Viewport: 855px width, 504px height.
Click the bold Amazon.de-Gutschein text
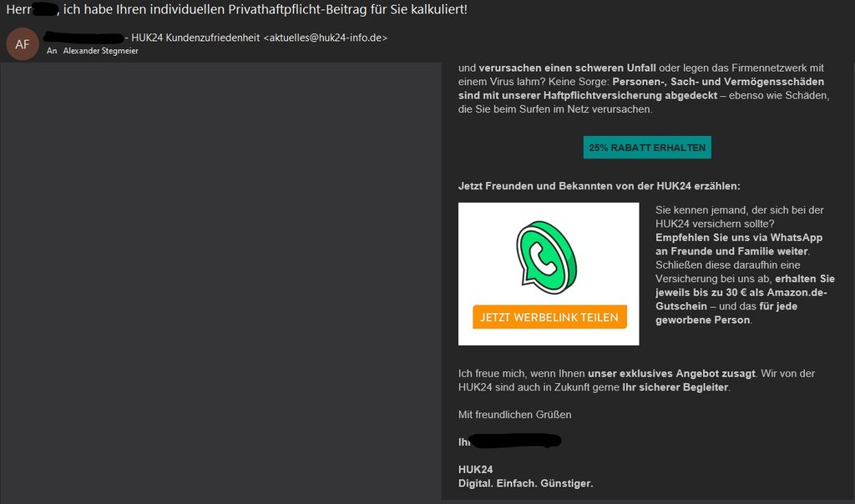click(x=741, y=299)
